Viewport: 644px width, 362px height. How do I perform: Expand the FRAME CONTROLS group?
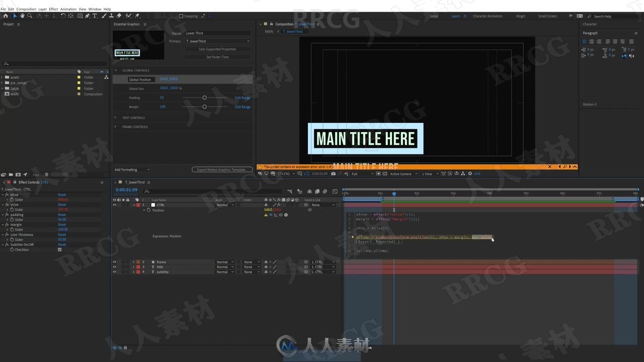click(x=115, y=127)
